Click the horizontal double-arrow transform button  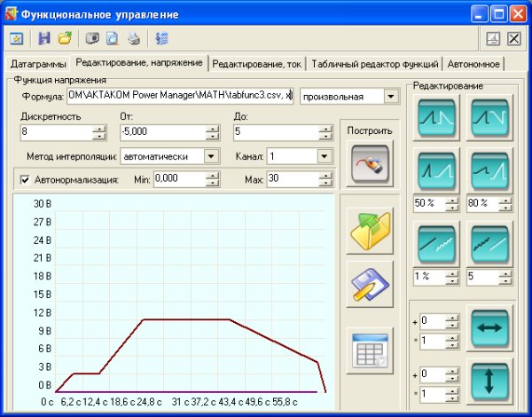pos(489,327)
